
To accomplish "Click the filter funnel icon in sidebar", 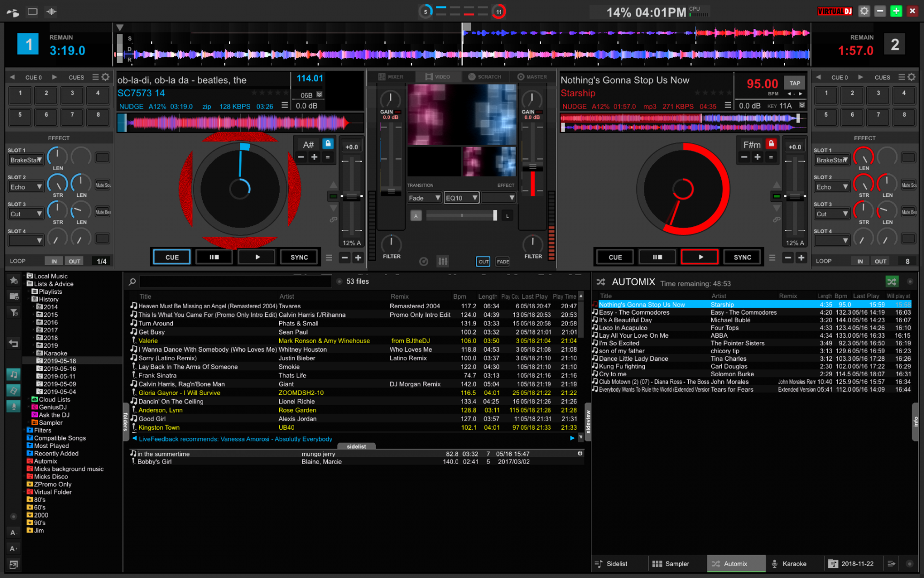I will 14,311.
